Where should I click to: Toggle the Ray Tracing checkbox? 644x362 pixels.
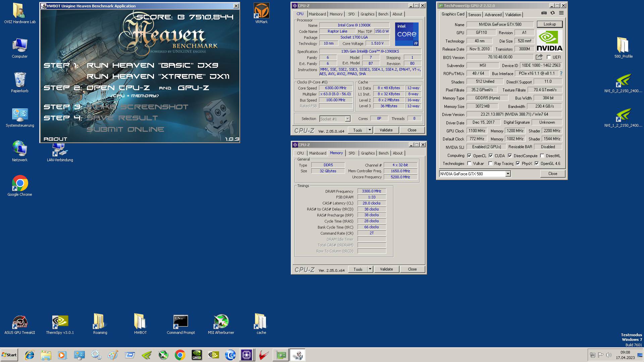click(490, 164)
